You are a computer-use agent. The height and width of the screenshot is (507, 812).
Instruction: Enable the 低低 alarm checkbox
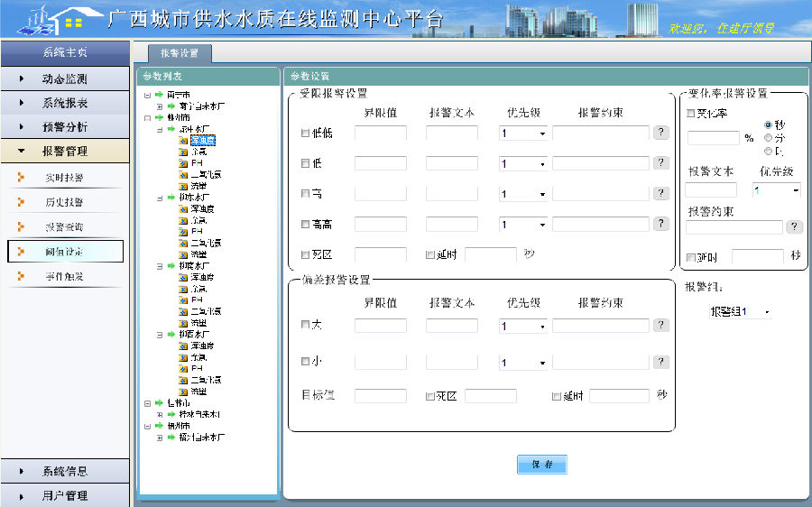pos(305,134)
